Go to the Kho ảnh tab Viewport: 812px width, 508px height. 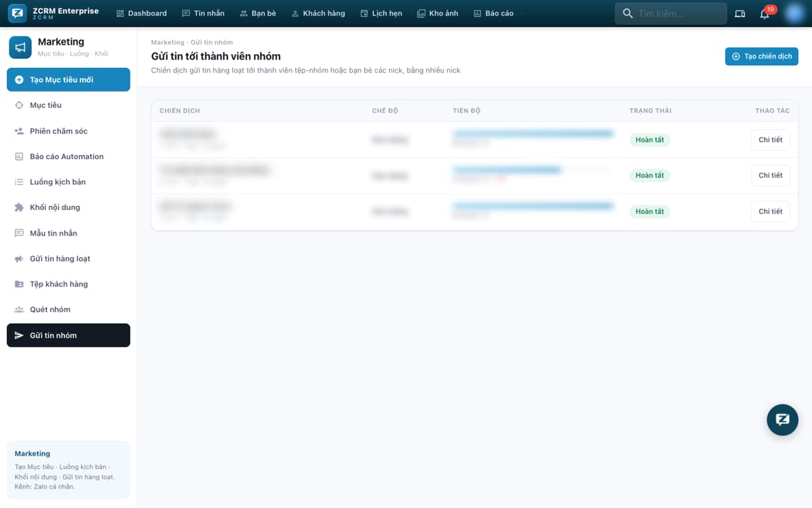coord(438,14)
